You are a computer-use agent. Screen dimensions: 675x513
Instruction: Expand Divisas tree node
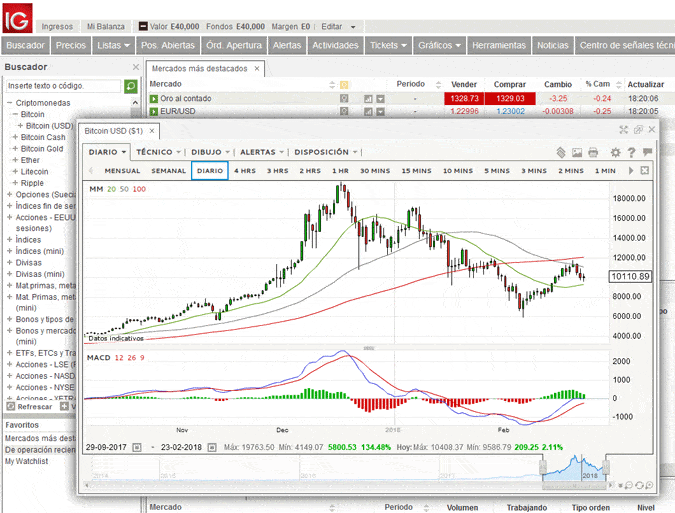[x=9, y=263]
